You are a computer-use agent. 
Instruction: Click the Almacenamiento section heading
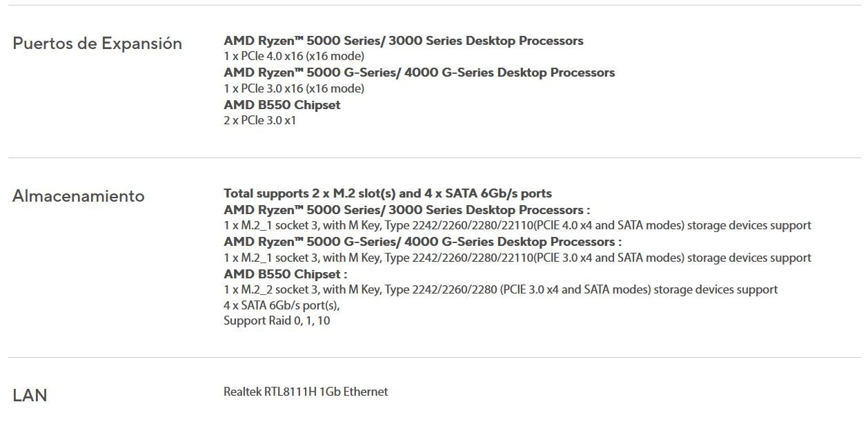(79, 196)
